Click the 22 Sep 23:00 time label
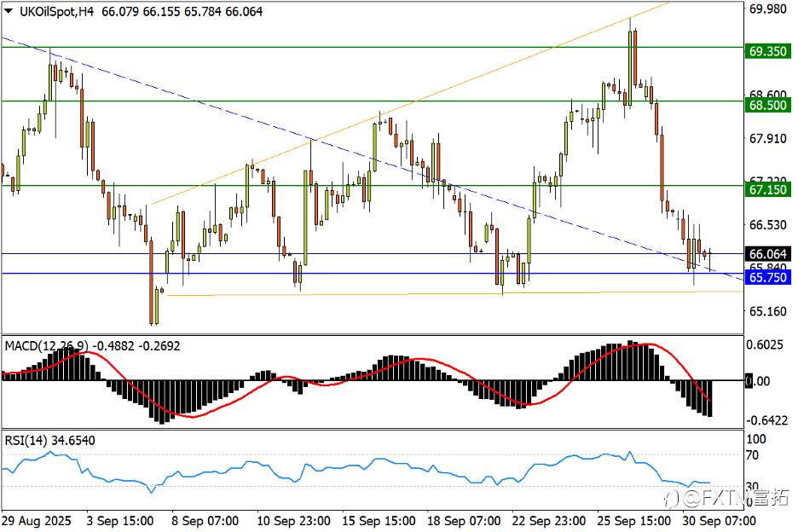Image resolution: width=798 pixels, height=532 pixels. click(x=549, y=521)
